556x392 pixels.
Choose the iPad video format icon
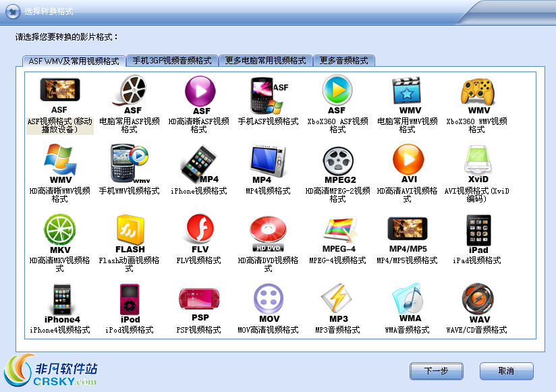point(478,234)
